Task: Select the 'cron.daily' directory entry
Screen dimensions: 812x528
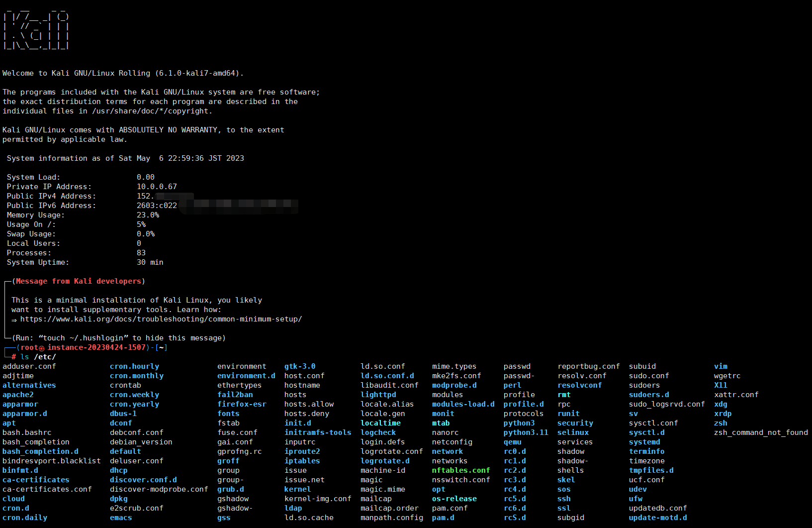Action: (x=25, y=518)
